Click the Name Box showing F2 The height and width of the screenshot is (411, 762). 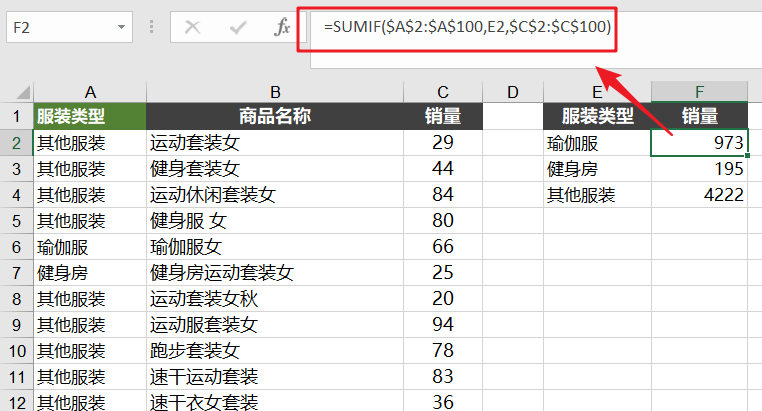pyautogui.click(x=69, y=27)
